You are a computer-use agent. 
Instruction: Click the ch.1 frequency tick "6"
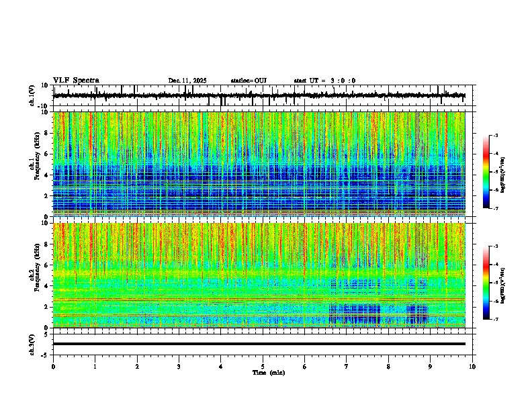[x=48, y=154]
